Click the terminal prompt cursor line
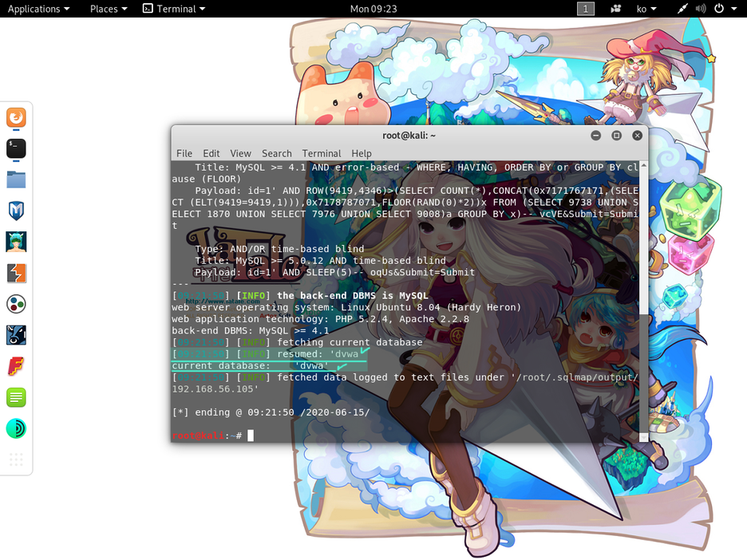747x560 pixels. click(x=213, y=436)
